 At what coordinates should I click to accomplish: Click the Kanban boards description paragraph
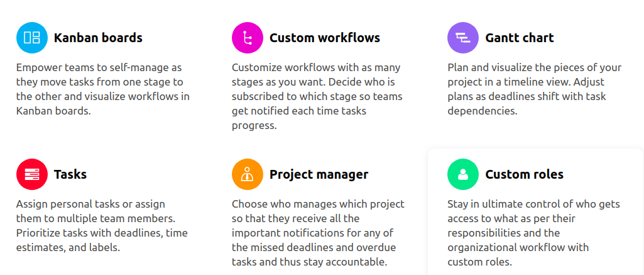click(102, 89)
